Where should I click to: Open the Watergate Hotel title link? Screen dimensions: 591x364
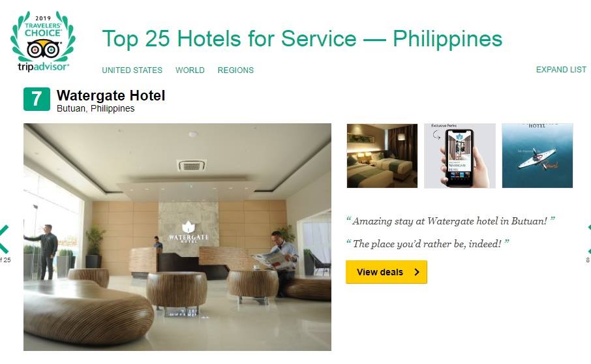click(x=111, y=95)
